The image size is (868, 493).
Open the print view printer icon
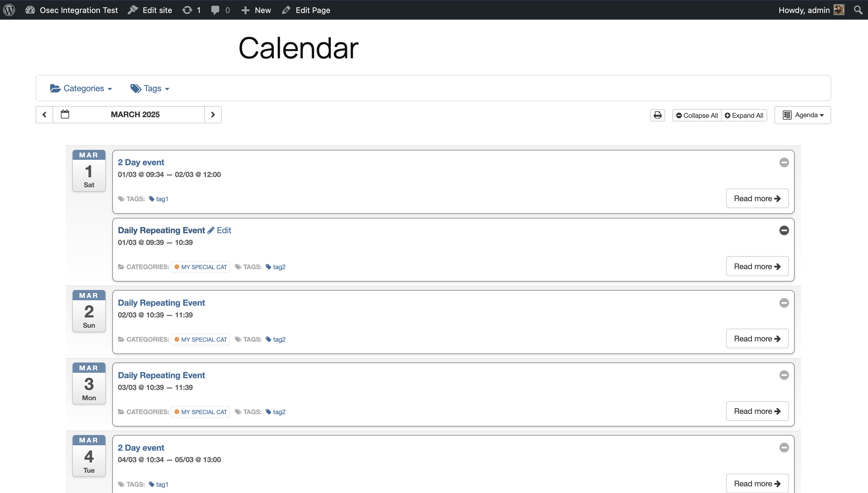click(x=657, y=115)
